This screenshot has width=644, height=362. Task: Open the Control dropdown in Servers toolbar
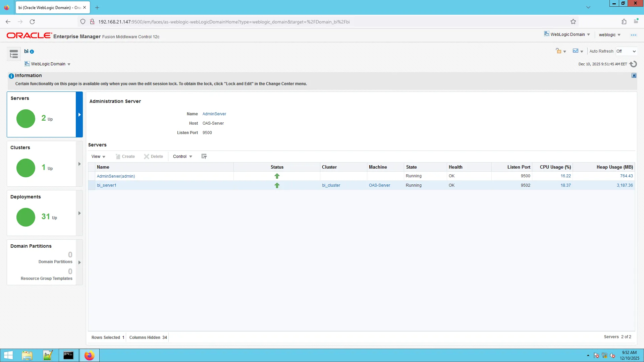182,157
